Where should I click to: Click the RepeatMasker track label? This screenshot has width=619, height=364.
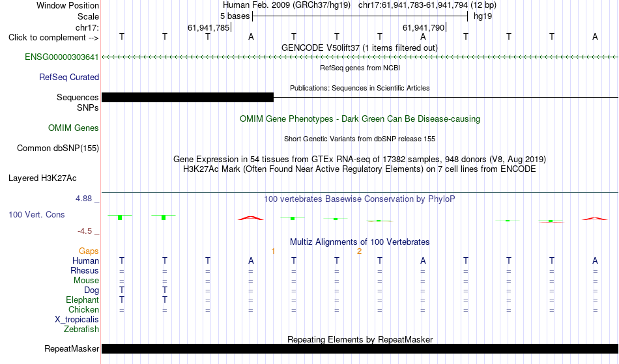72,348
